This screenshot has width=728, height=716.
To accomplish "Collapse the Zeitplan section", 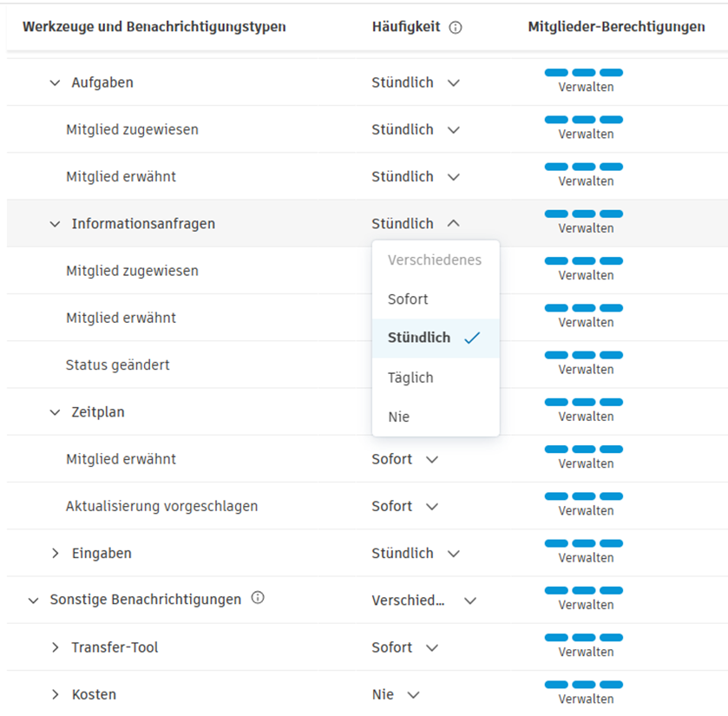I will 55,412.
